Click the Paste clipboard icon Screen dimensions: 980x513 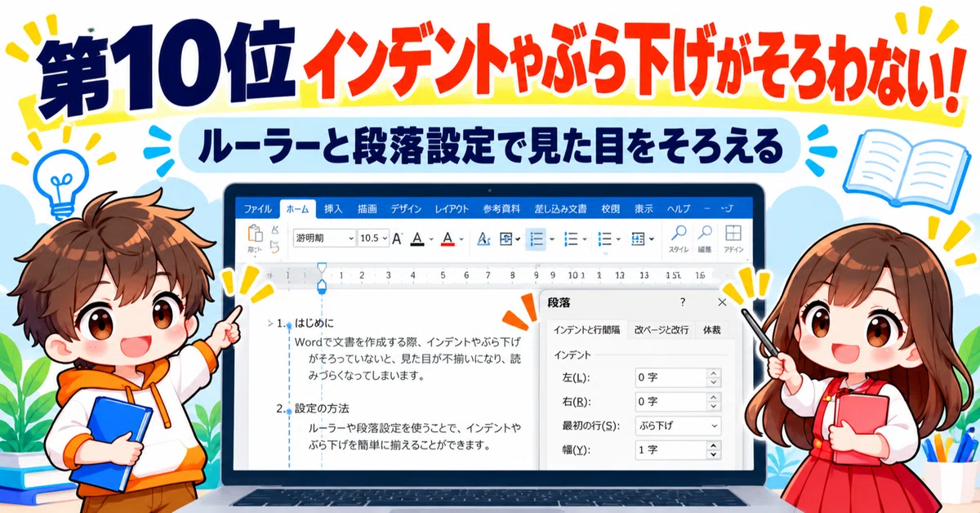pyautogui.click(x=255, y=234)
